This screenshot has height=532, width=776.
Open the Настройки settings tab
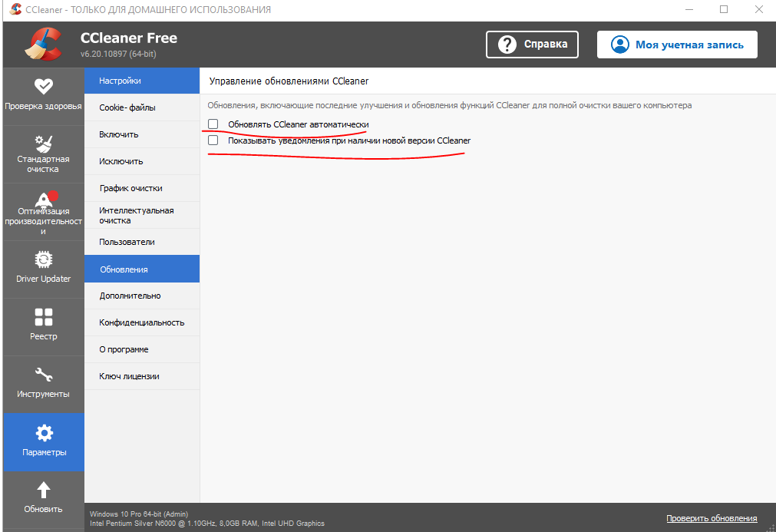tap(142, 81)
